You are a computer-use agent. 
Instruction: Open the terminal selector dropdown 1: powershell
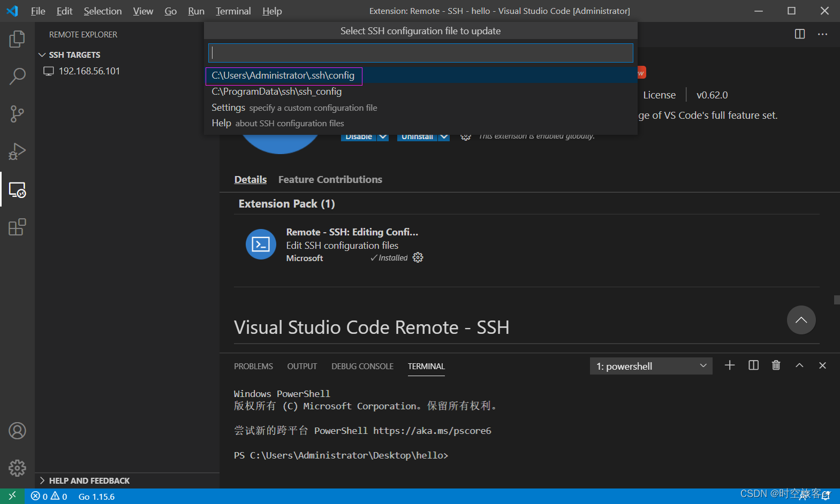(x=651, y=366)
